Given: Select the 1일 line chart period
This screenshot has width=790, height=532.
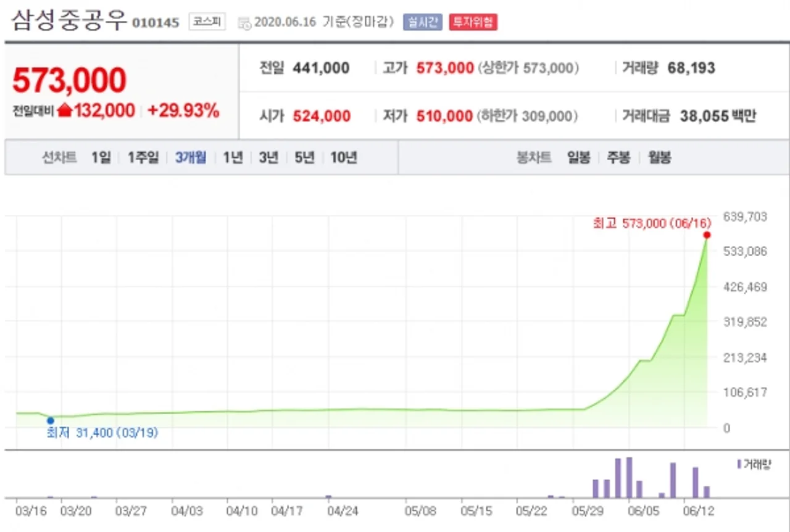Looking at the screenshot, I should (101, 157).
